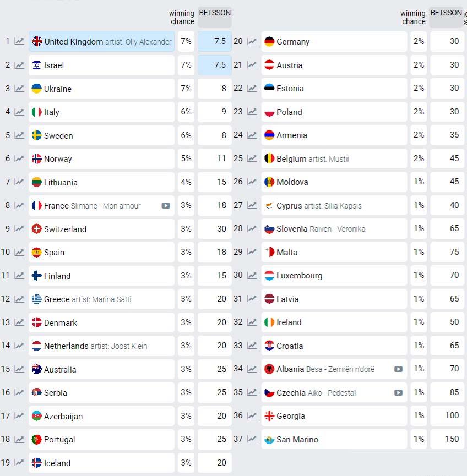Click the Belgium artist Mustii entry
The height and width of the screenshot is (476, 467).
[x=334, y=158]
